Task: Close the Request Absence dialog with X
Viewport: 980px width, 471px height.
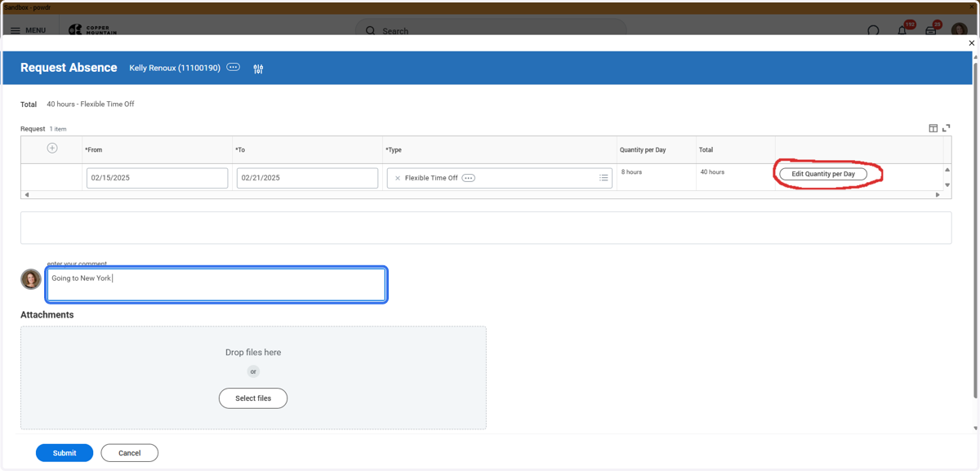Action: tap(971, 42)
